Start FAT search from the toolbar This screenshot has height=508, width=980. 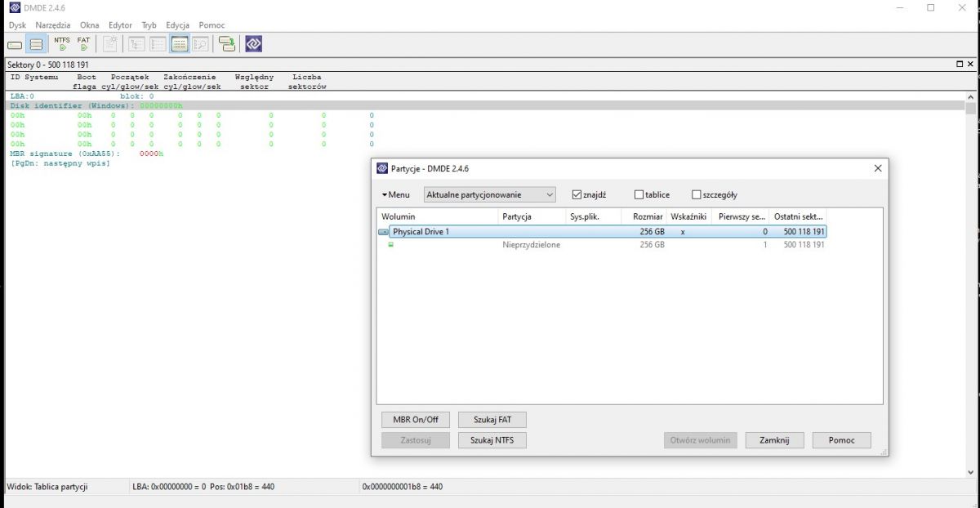pos(84,44)
